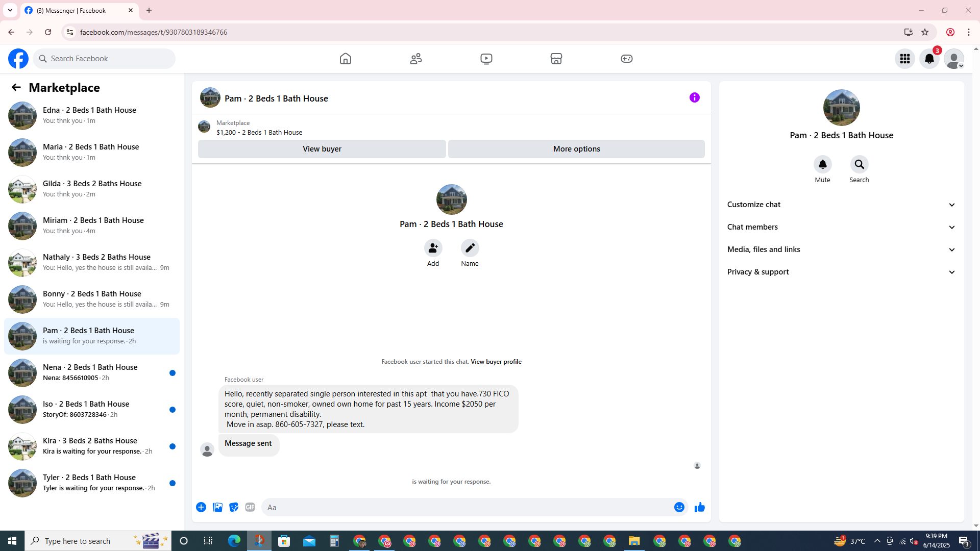Choose a sticker

[234, 507]
